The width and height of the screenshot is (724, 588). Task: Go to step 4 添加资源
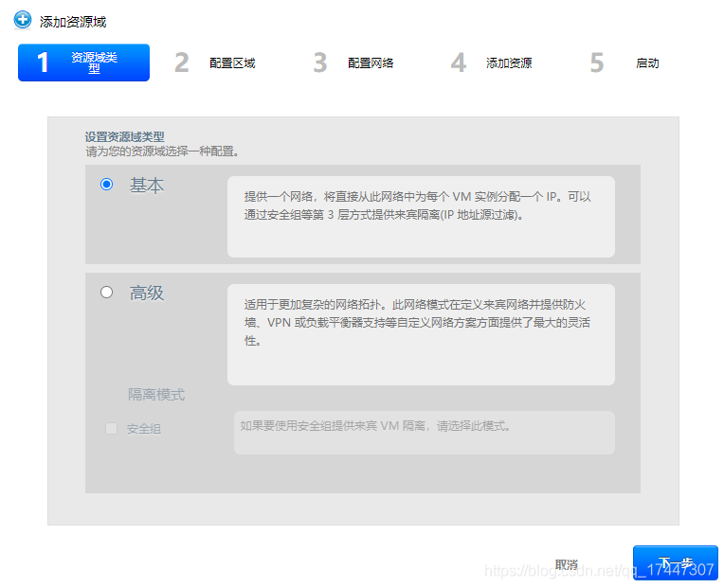click(x=492, y=62)
